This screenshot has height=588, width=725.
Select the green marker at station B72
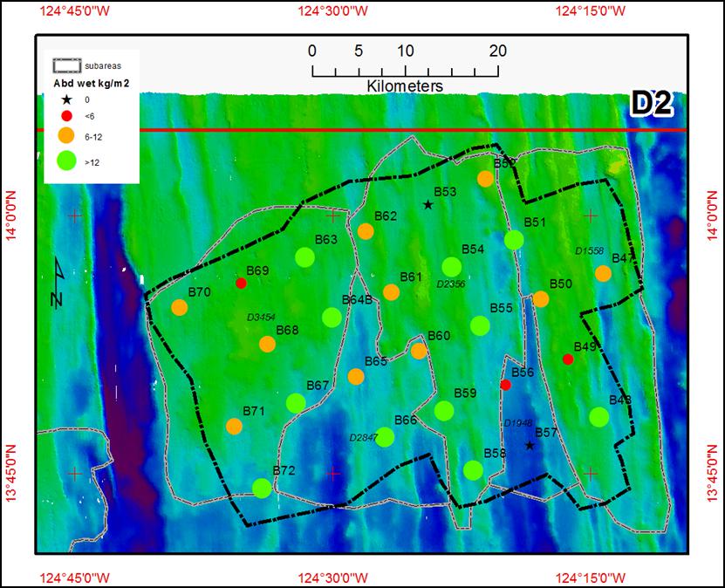261,489
